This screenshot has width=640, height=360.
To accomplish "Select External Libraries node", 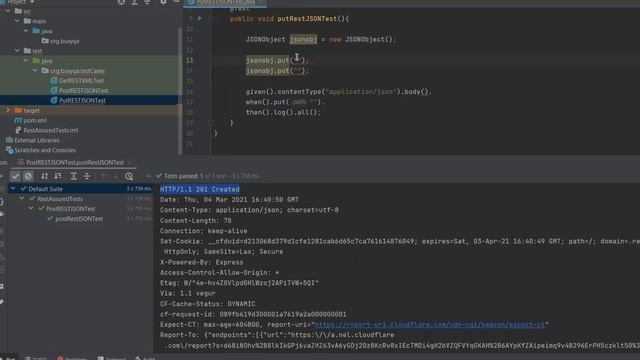I will pyautogui.click(x=37, y=140).
